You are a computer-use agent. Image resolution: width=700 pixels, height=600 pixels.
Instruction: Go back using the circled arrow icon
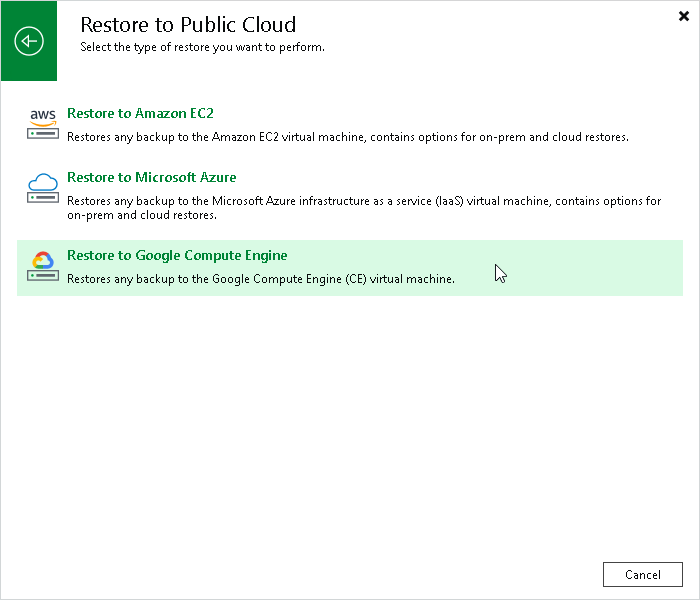[29, 41]
